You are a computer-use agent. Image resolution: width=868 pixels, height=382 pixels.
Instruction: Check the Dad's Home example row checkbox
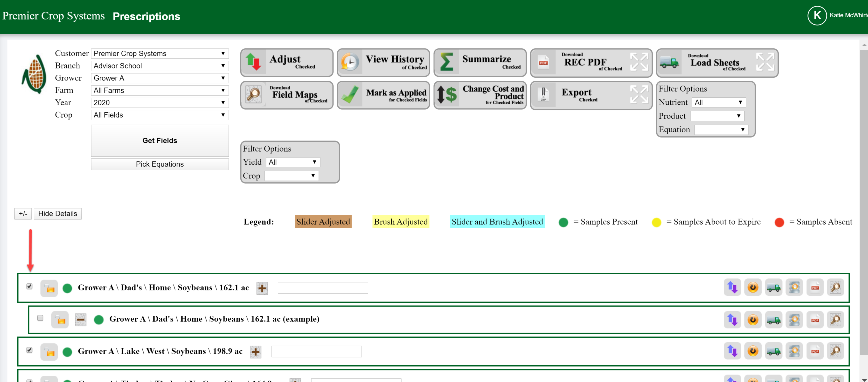point(40,318)
